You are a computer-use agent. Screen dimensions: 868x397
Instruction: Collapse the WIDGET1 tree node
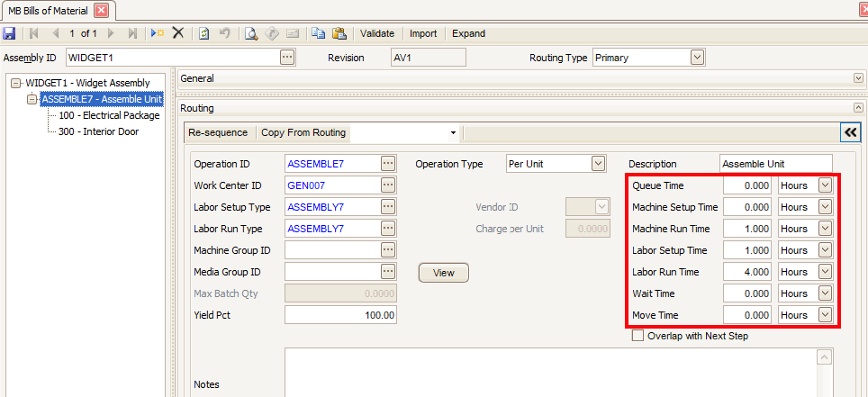pyautogui.click(x=15, y=83)
